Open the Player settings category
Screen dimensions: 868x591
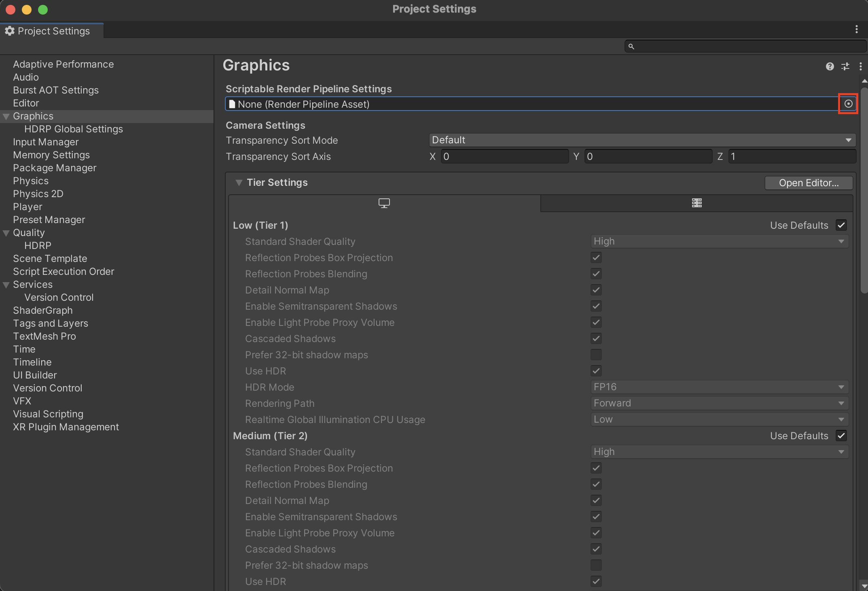click(x=28, y=207)
